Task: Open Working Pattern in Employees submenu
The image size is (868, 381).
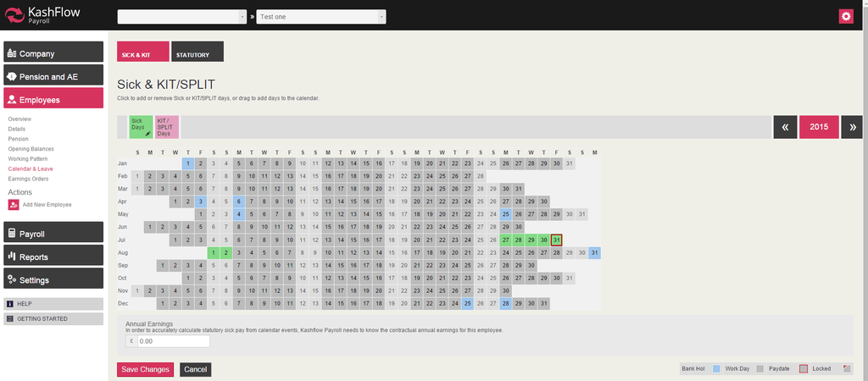Action: point(28,158)
